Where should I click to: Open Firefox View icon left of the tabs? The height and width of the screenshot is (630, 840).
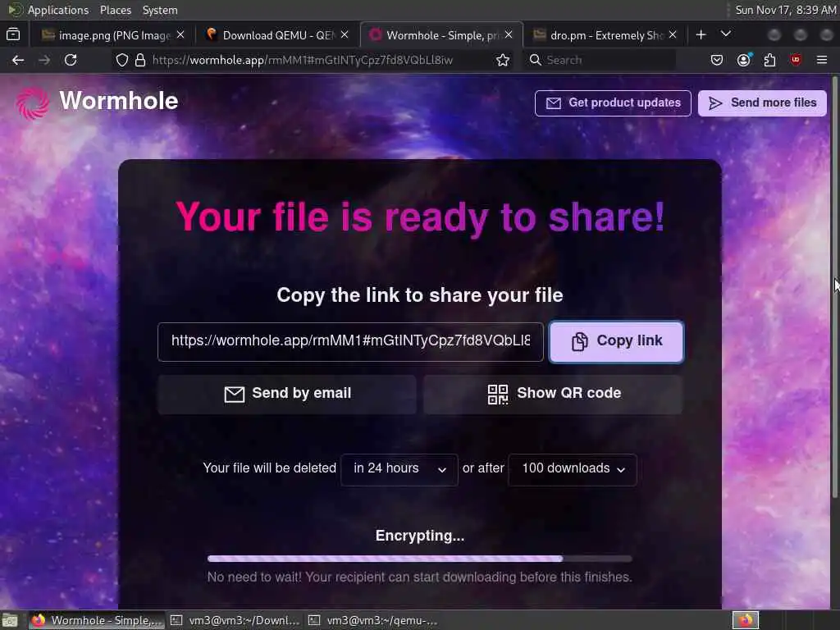[x=13, y=34]
